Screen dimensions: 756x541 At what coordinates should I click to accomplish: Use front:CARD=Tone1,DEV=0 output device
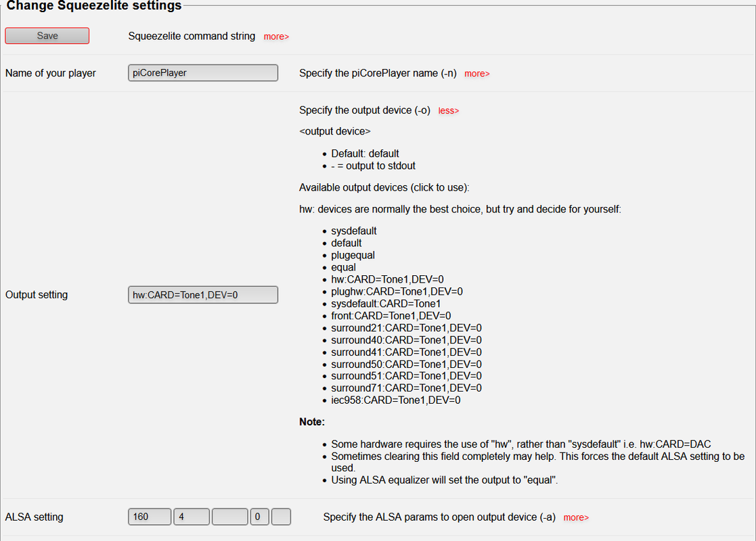391,316
